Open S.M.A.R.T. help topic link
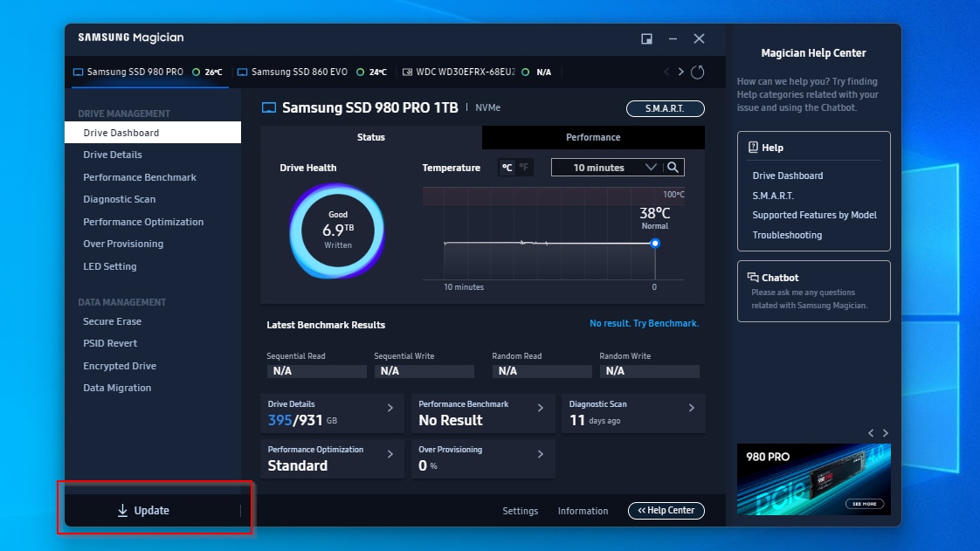Image resolution: width=980 pixels, height=551 pixels. tap(772, 196)
